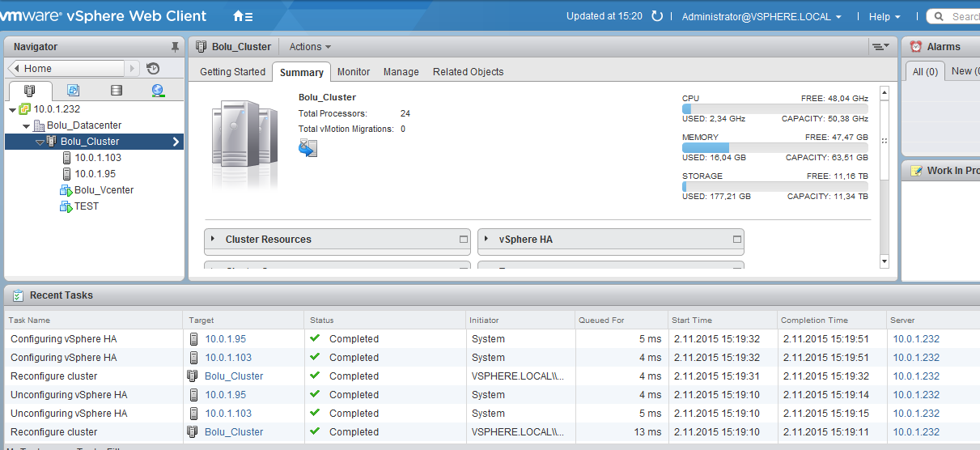The height and width of the screenshot is (450, 980).
Task: Select TEST VM in Navigator tree
Action: 87,206
